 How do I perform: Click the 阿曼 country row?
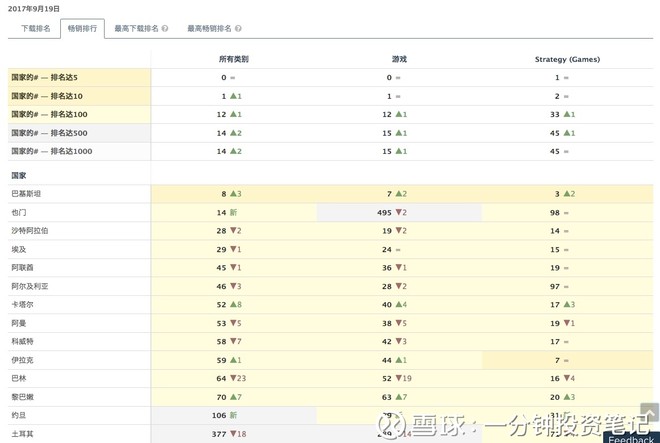tap(330, 323)
